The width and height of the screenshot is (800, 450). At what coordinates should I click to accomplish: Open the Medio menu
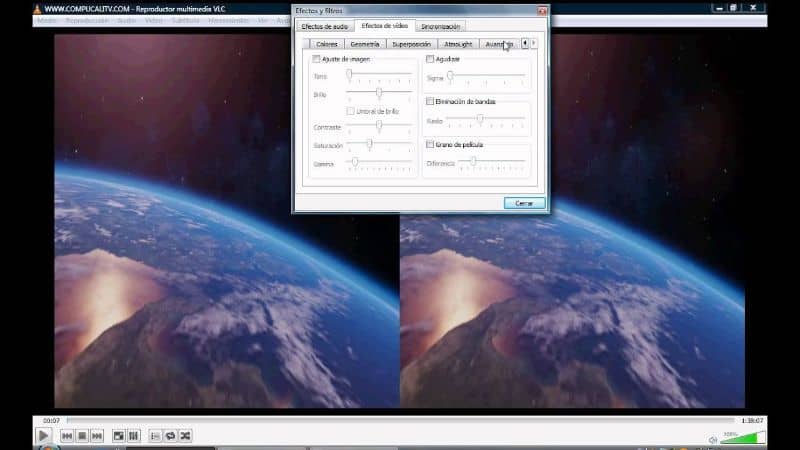pos(46,20)
